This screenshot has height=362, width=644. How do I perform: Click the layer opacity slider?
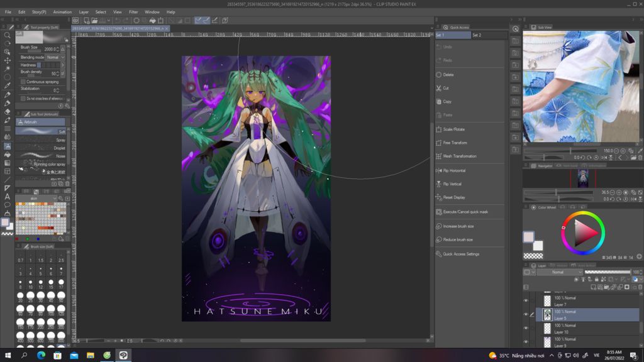click(x=607, y=271)
